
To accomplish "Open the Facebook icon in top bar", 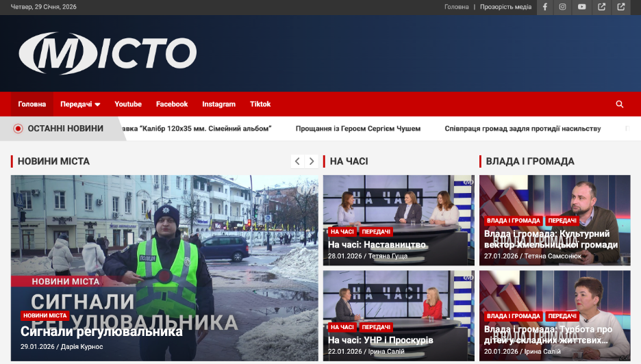I will [x=545, y=7].
